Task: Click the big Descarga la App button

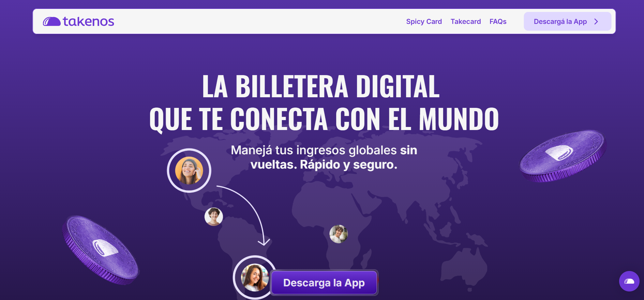Action: tap(324, 283)
